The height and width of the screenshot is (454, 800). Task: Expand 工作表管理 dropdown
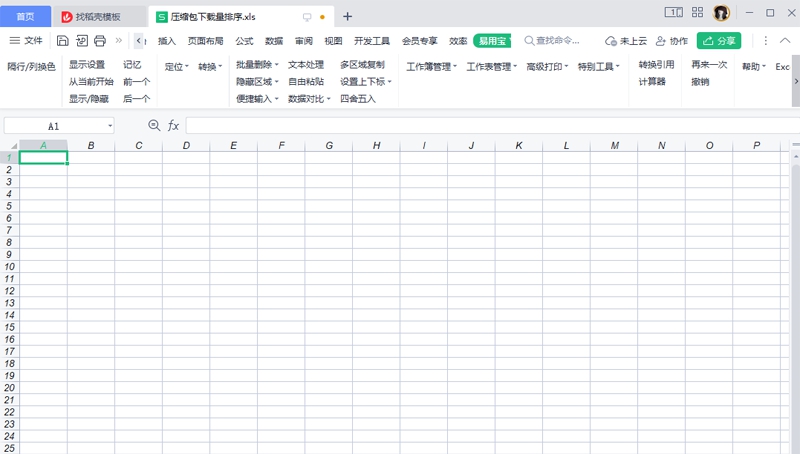491,66
